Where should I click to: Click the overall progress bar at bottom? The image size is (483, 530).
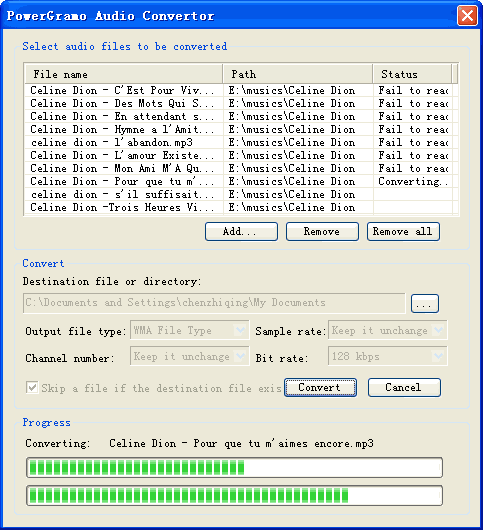[x=235, y=496]
